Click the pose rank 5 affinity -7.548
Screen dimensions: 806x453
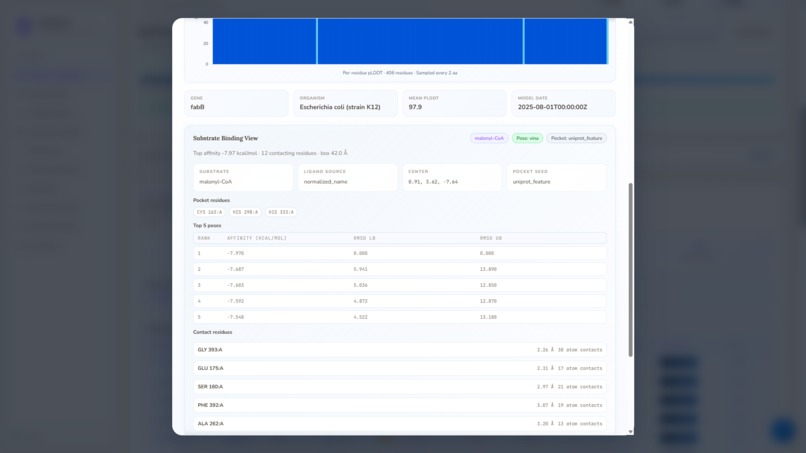point(235,317)
